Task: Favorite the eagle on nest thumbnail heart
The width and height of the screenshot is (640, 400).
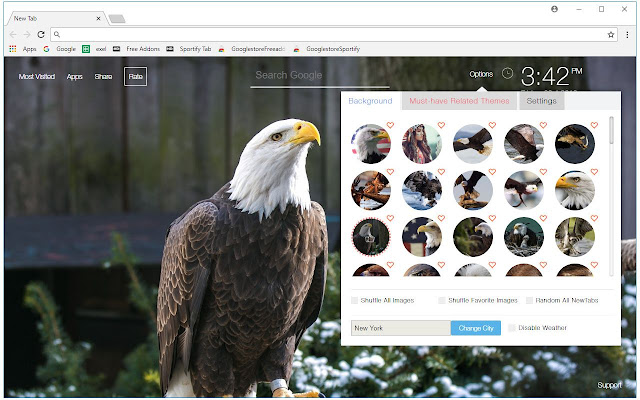Action: pos(543,218)
